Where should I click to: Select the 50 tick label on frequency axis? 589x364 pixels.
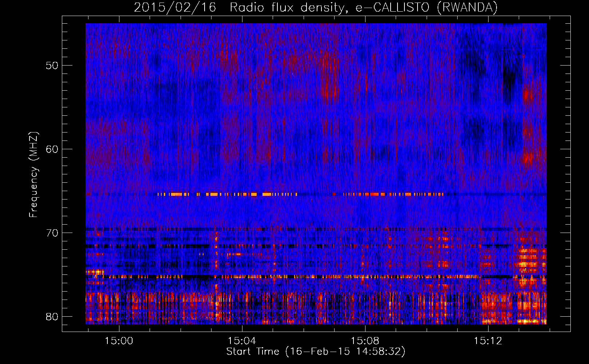point(52,66)
